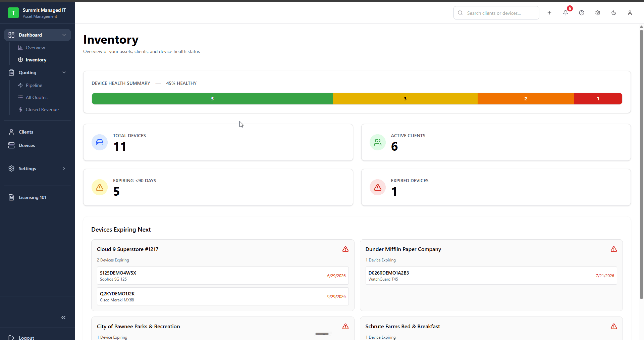Open device Q2KYDEMO1J2K row

click(223, 296)
